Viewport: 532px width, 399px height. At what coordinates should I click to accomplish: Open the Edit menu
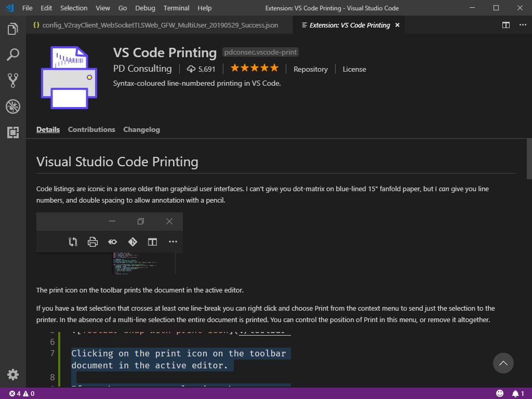46,8
